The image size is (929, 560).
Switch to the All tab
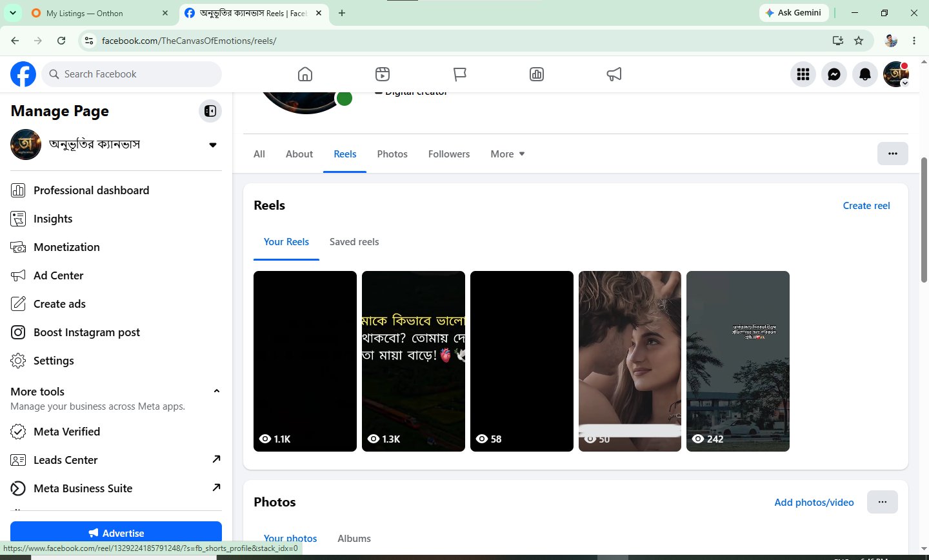(x=259, y=154)
